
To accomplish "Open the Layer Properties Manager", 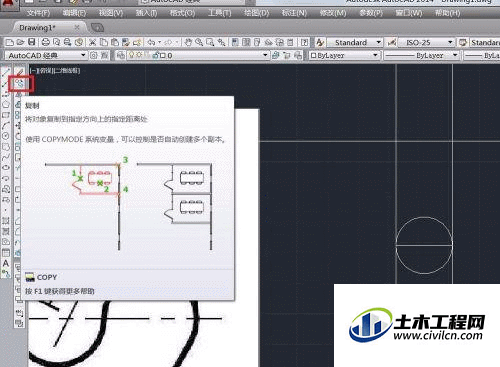I will (121, 55).
